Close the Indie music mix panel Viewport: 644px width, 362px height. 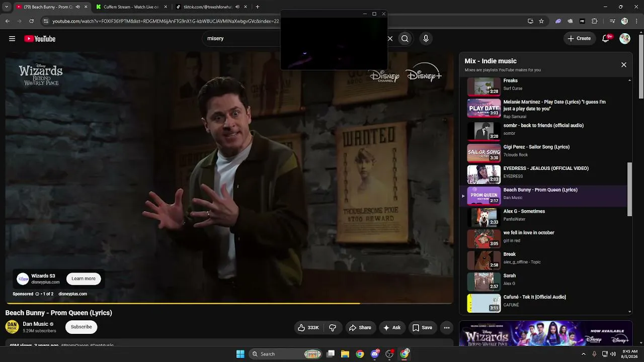click(624, 65)
